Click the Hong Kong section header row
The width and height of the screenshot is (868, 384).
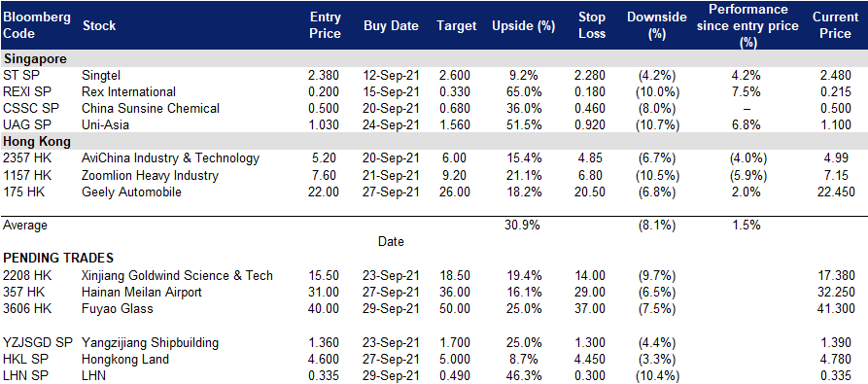pyautogui.click(x=434, y=142)
